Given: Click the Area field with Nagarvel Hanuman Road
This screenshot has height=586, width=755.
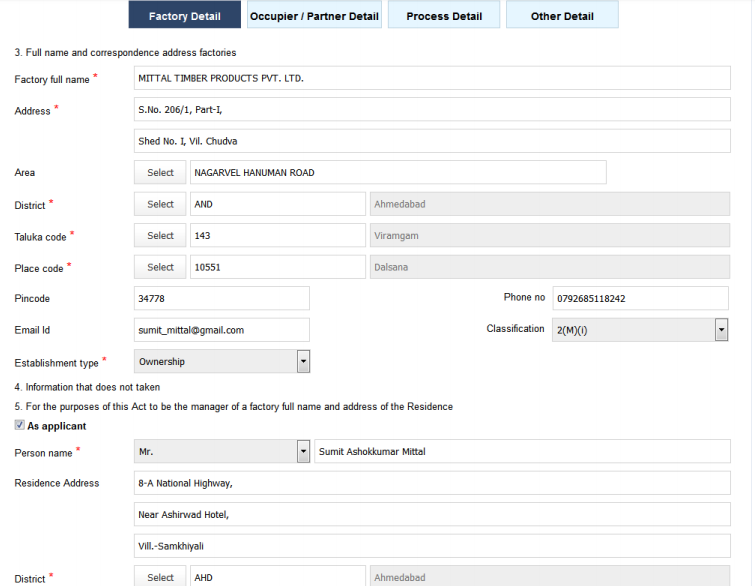Looking at the screenshot, I should [x=398, y=173].
